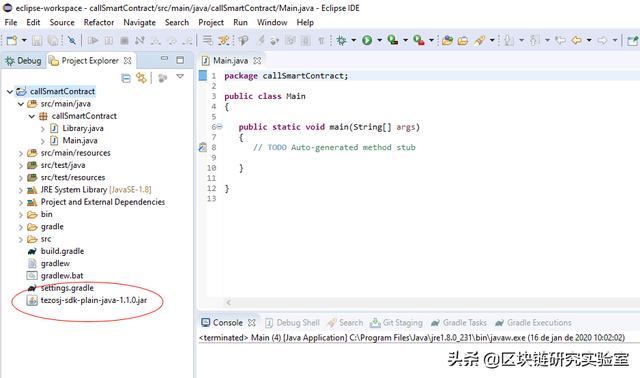The width and height of the screenshot is (640, 378).
Task: Open the Debug launch dropdown arrow
Action: coord(353,40)
